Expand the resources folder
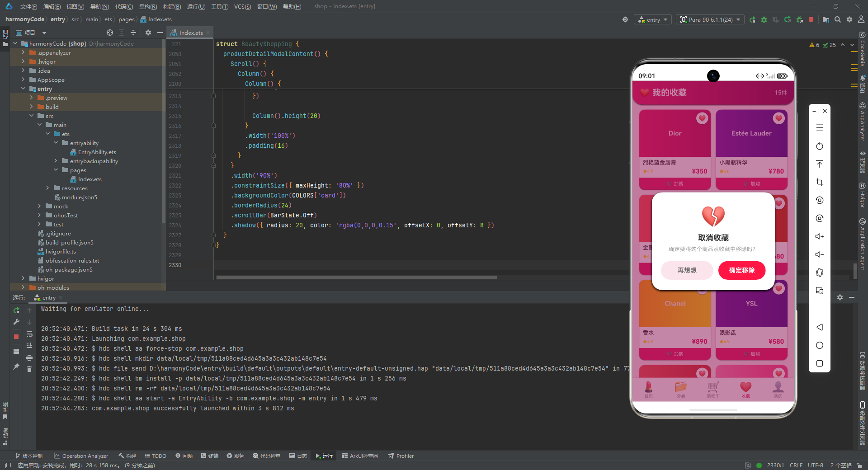Viewport: 868px width, 470px height. pos(47,188)
